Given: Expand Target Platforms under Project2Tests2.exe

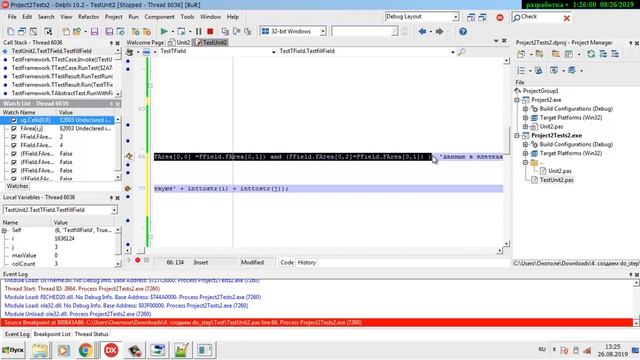Looking at the screenshot, I should coord(526,153).
